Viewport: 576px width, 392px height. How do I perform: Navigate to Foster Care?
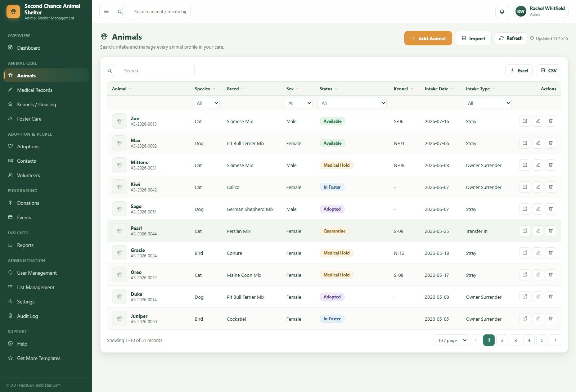pyautogui.click(x=46, y=119)
